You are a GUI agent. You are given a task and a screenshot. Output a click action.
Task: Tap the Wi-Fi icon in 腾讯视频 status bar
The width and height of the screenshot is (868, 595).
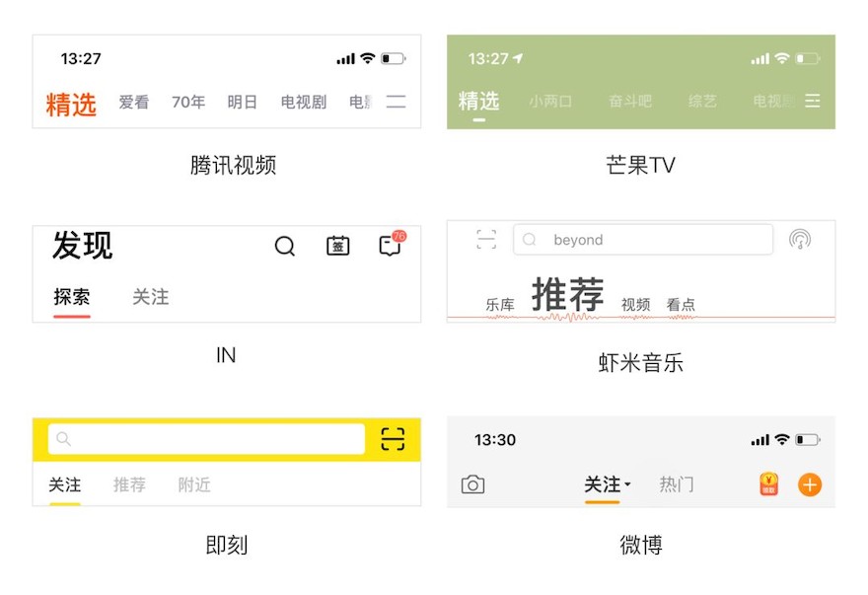point(368,58)
